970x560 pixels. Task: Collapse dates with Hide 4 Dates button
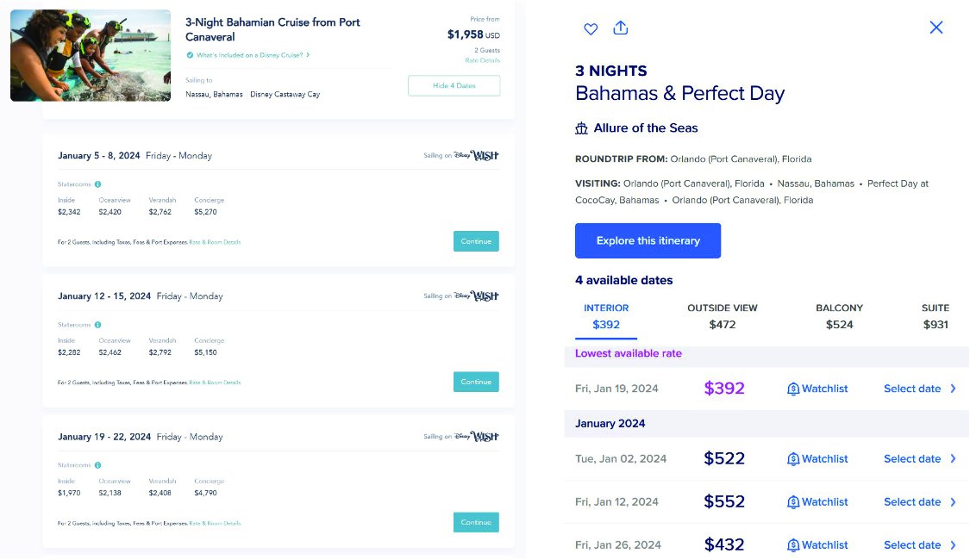click(454, 86)
